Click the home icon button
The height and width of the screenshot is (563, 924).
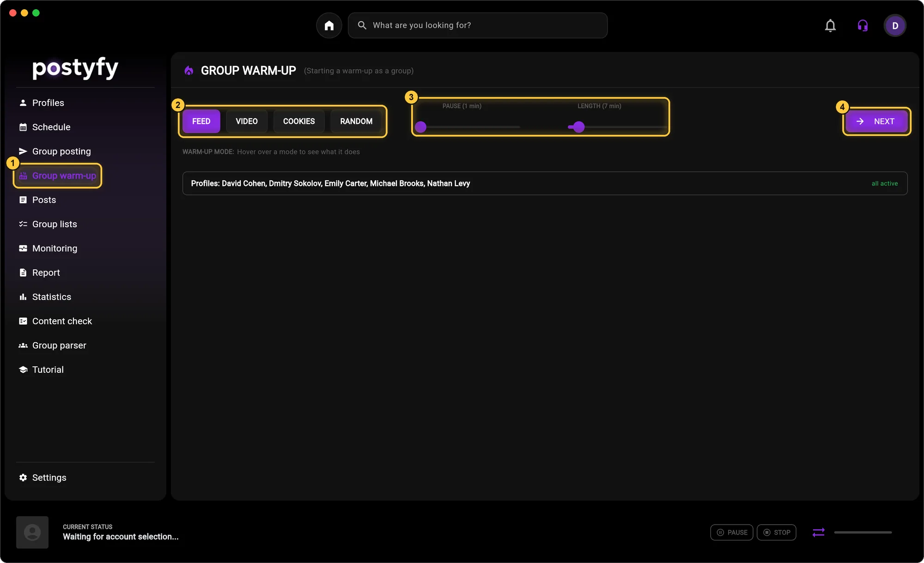(x=329, y=25)
